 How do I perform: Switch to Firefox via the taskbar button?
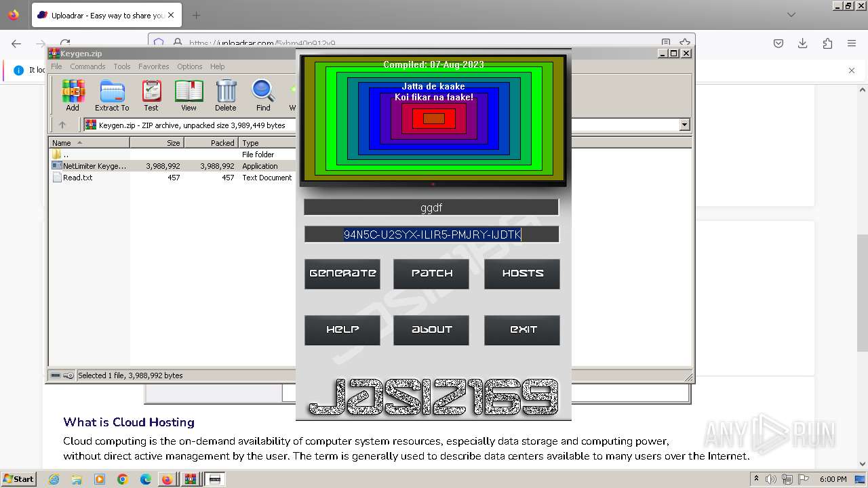167,479
